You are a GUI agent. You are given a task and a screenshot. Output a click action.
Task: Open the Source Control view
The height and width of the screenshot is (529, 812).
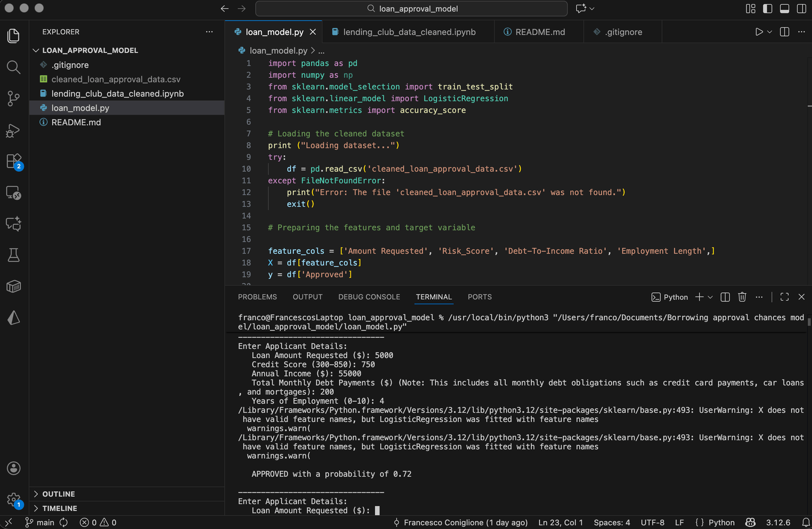(x=13, y=98)
